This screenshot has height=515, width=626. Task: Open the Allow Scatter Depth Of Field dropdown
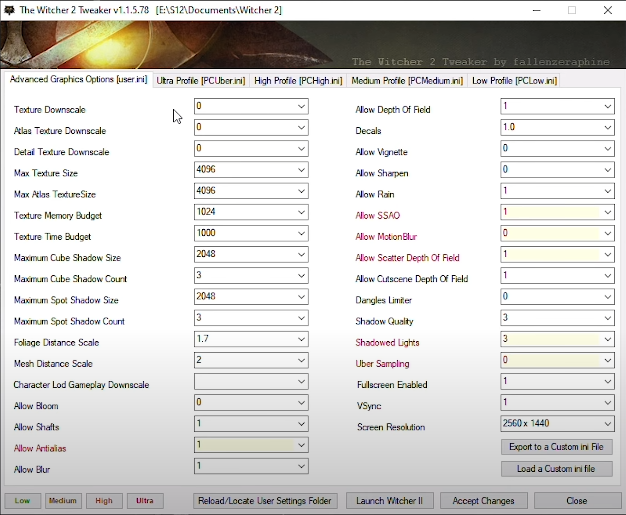557,254
